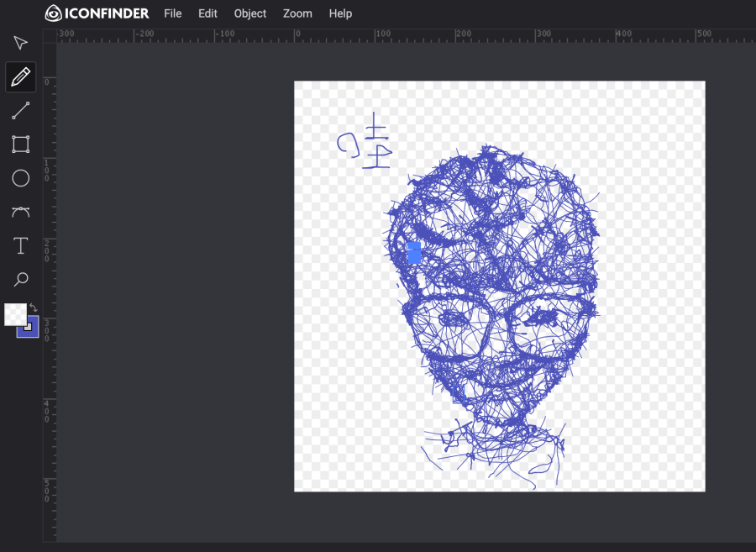This screenshot has height=552, width=756.
Task: Select the Path curve tool
Action: pos(20,212)
